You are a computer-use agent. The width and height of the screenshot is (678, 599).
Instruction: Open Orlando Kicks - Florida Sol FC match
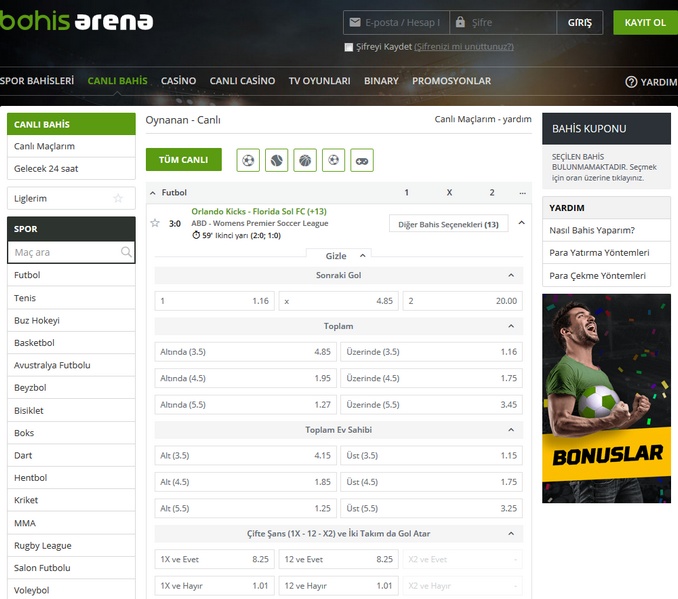click(x=259, y=211)
